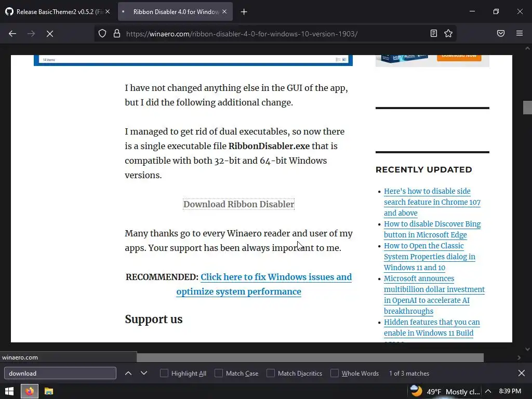
Task: Click the forward navigation arrow
Action: click(31, 34)
